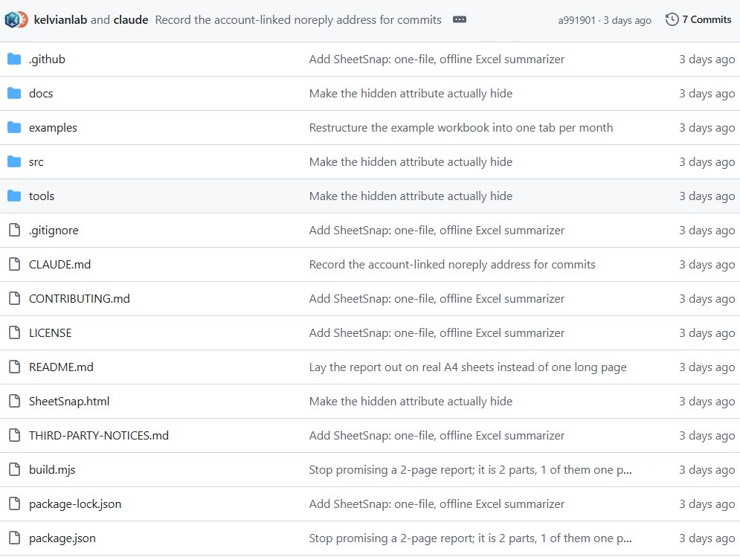View the 7 Commits history
This screenshot has width=740, height=560.
click(x=698, y=20)
